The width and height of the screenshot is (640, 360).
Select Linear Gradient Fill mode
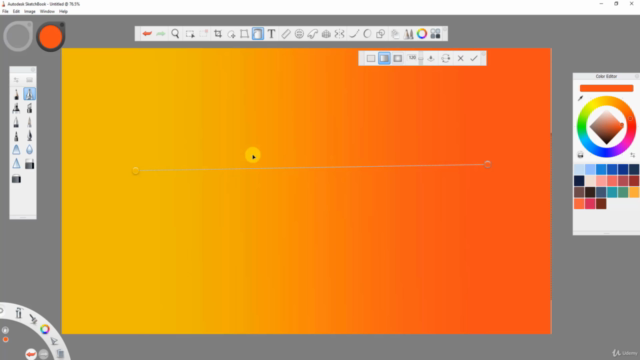click(x=384, y=58)
